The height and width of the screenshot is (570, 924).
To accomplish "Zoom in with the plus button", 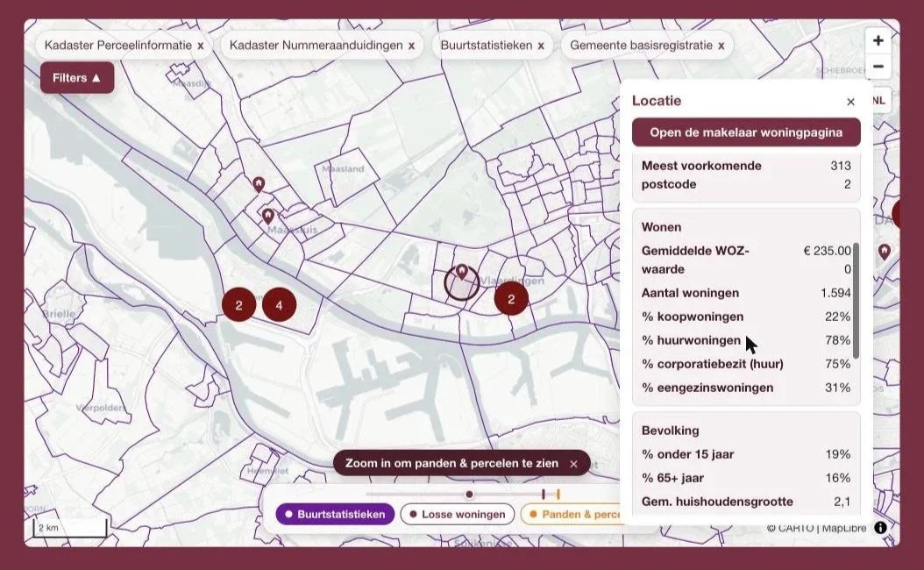I will 878,40.
